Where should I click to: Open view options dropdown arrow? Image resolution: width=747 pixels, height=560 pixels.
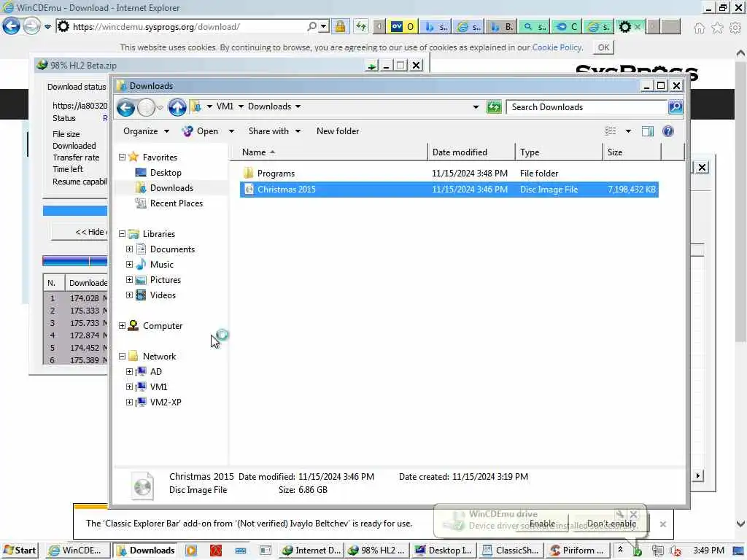pyautogui.click(x=628, y=131)
